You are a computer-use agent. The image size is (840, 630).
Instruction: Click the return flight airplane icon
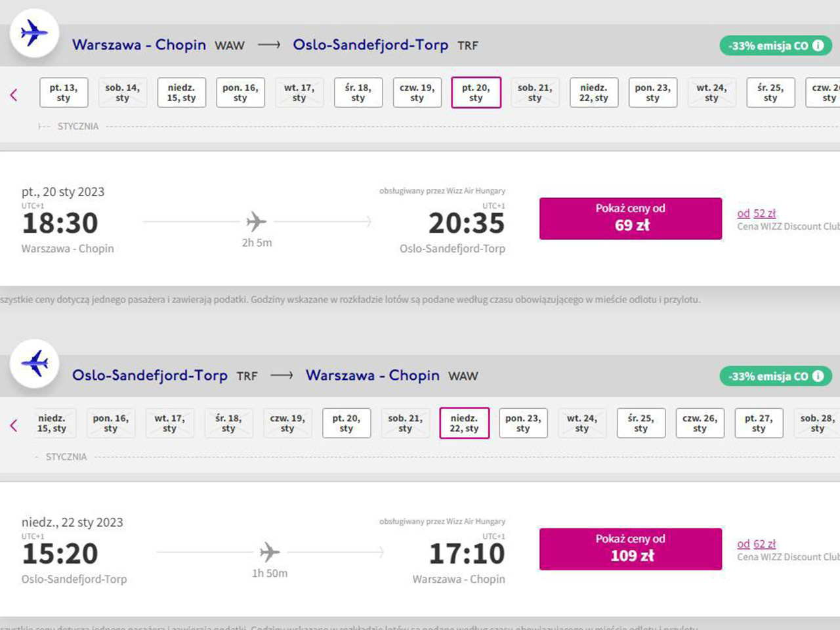[34, 363]
